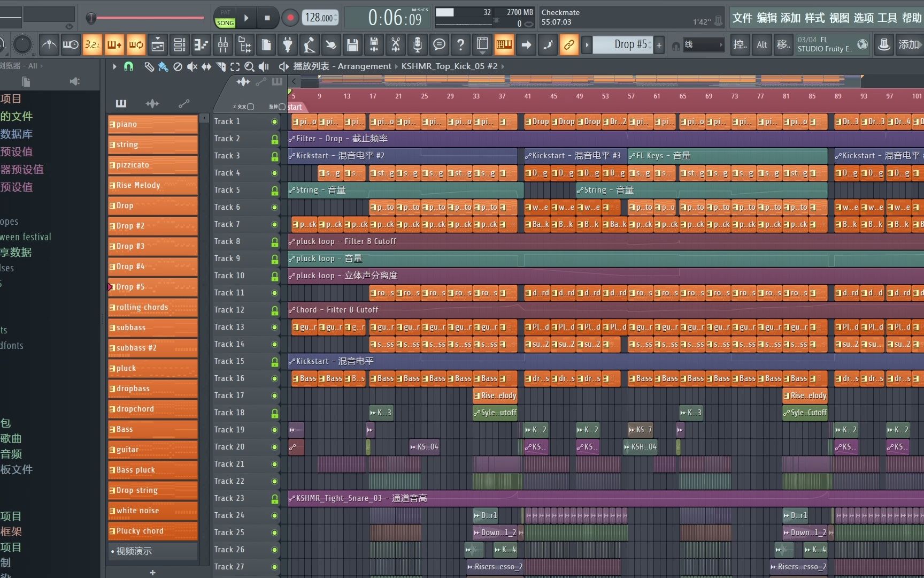Image resolution: width=924 pixels, height=578 pixels.
Task: Click the arrow between Arrangement and KSHMR_Top_Kick_05
Action: pos(396,66)
